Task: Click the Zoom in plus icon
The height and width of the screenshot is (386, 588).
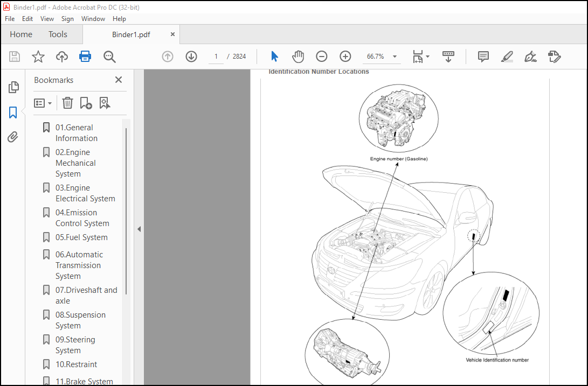Action: (x=345, y=57)
